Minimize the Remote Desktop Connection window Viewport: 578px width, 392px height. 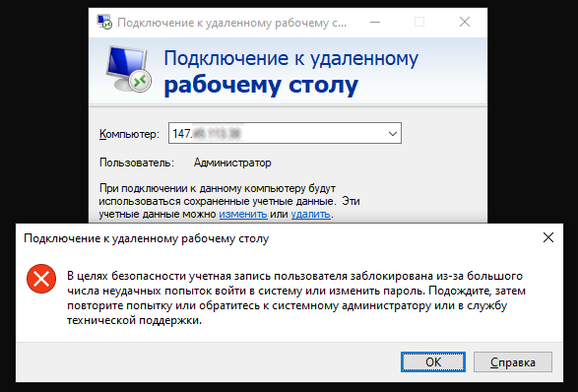[x=375, y=22]
